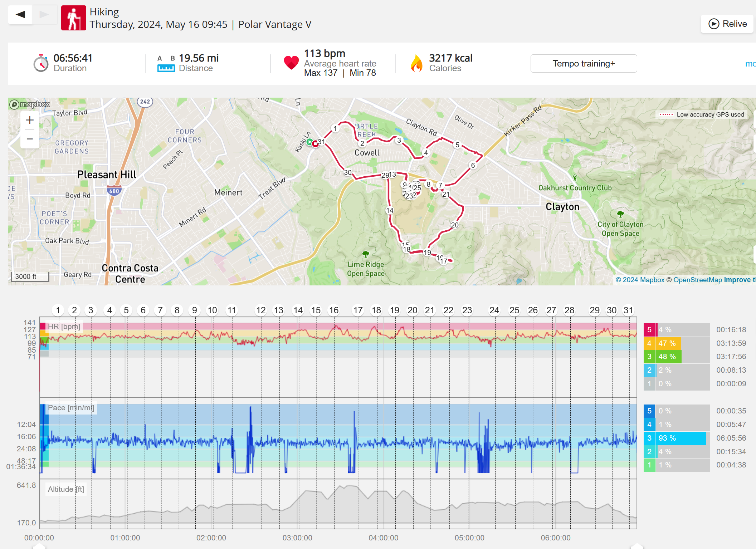The width and height of the screenshot is (756, 549).
Task: Click the Tempo training+ button
Action: click(x=584, y=64)
